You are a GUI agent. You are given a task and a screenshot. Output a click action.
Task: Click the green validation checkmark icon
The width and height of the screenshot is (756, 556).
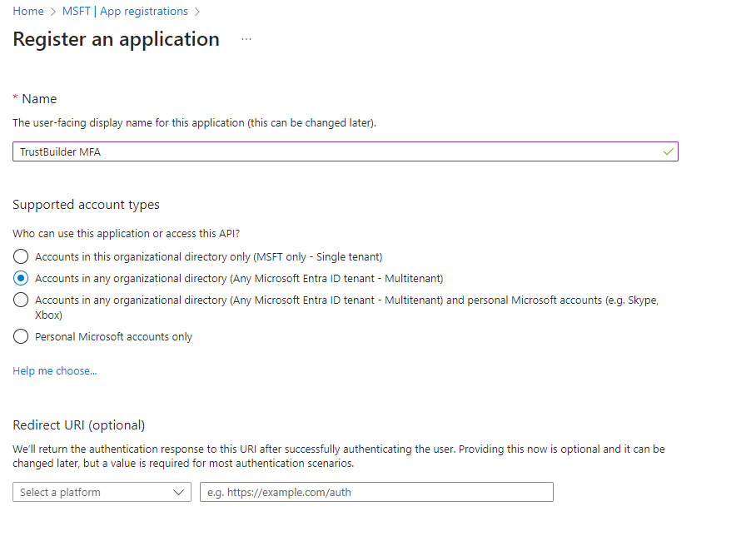point(669,151)
